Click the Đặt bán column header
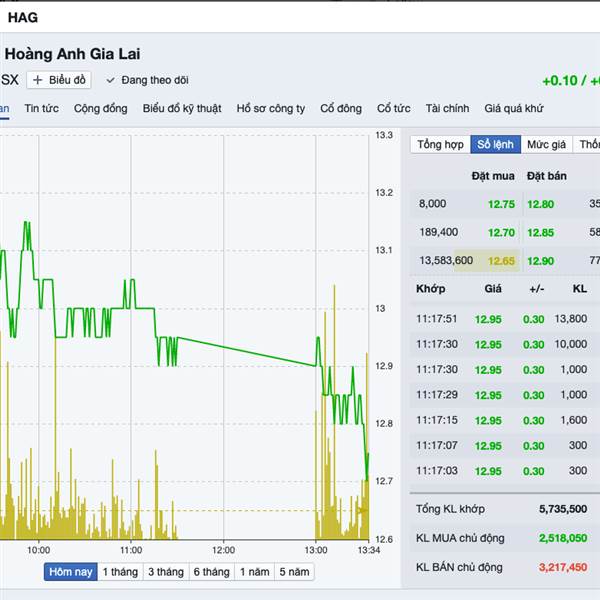Screen dimensions: 600x600 click(547, 176)
